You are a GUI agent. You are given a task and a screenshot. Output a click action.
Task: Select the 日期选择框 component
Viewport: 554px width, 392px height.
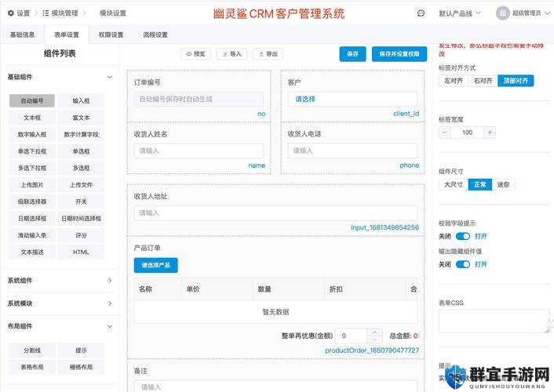coord(32,218)
